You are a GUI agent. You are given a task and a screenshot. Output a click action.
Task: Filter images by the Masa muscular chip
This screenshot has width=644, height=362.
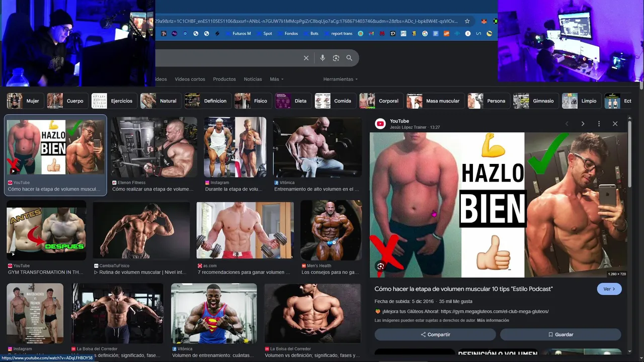(x=435, y=101)
